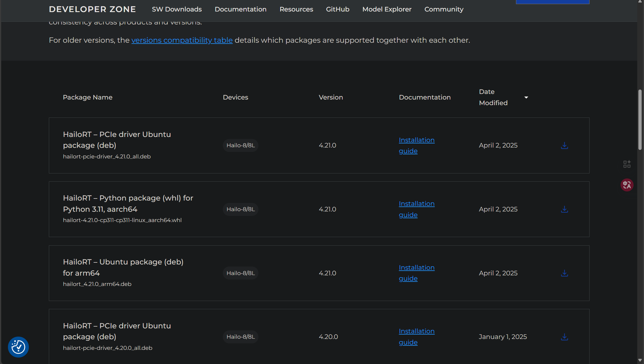The height and width of the screenshot is (364, 644).
Task: Click the Devices column header
Action: coord(235,97)
